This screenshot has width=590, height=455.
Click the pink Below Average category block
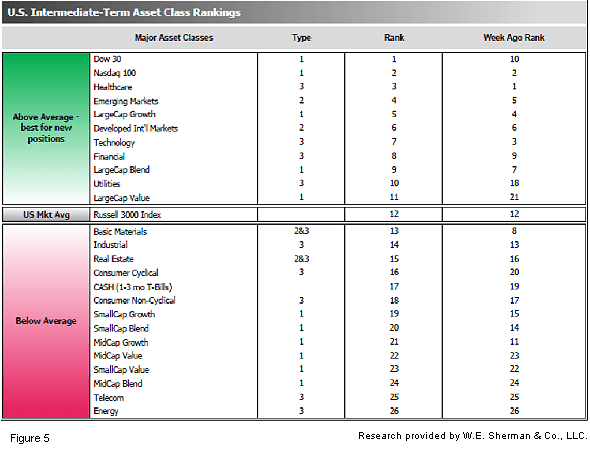click(x=46, y=321)
